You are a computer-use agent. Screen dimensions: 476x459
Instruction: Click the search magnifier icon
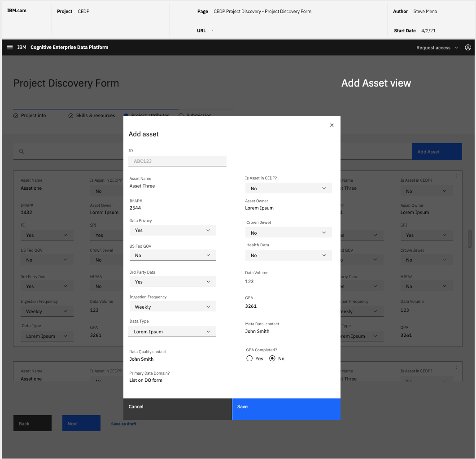coord(21,152)
